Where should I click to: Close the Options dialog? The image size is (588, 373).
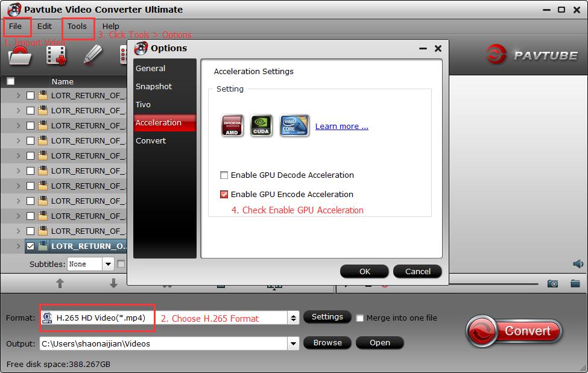[438, 48]
